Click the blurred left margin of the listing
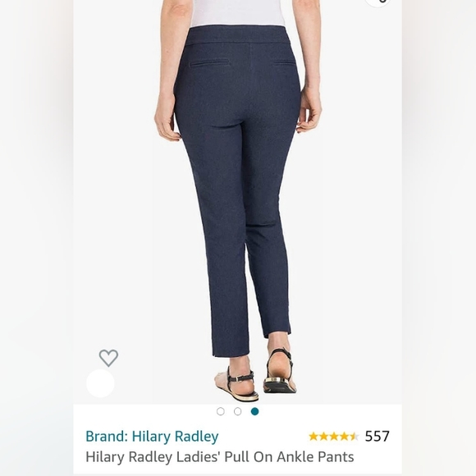Viewport: 476px width, 476px height. pos(36,238)
